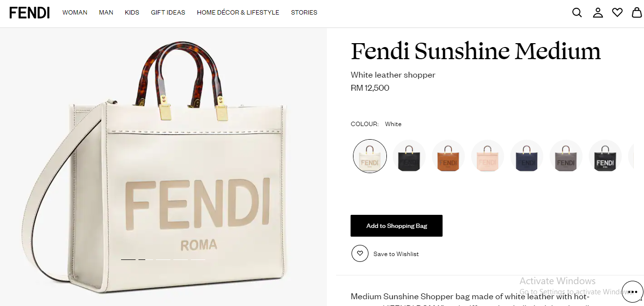644x306 pixels.
Task: Select the brown leather colour swatch
Action: (x=448, y=156)
